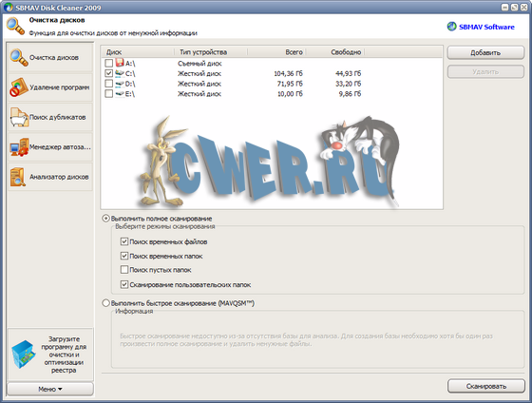
Task: Open the Меню dropdown button
Action: pyautogui.click(x=50, y=389)
